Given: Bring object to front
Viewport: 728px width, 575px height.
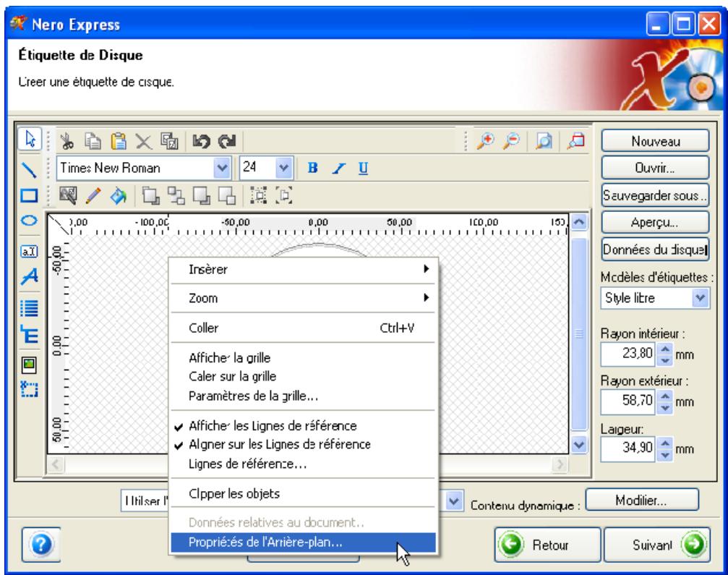Looking at the screenshot, I should click(150, 195).
